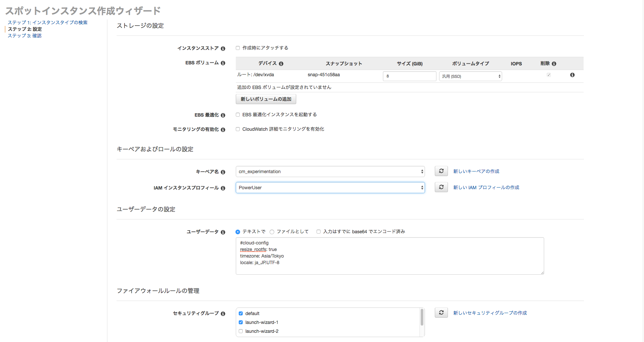Click the security group list scrollbar
Viewport: 644px width, 342px height.
tap(422, 317)
